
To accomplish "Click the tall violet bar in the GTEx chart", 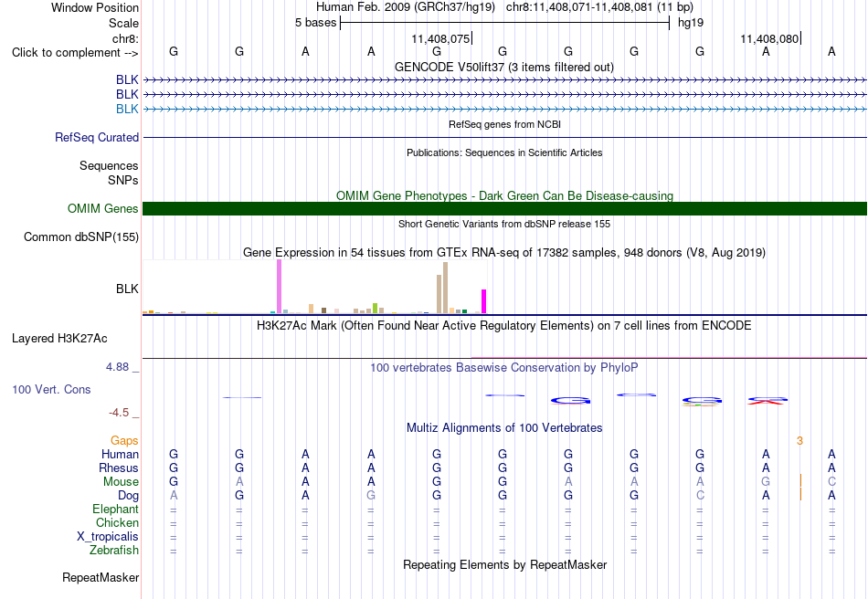I will click(x=279, y=287).
